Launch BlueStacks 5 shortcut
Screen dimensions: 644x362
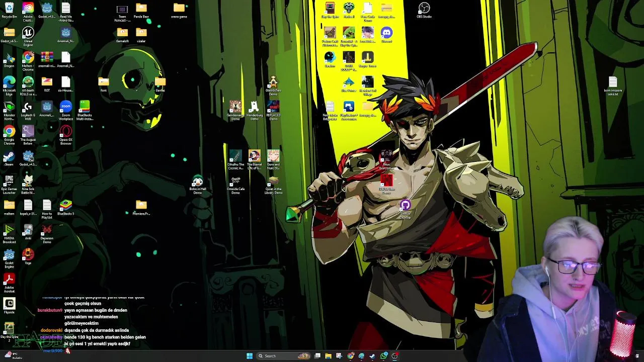[x=66, y=207]
